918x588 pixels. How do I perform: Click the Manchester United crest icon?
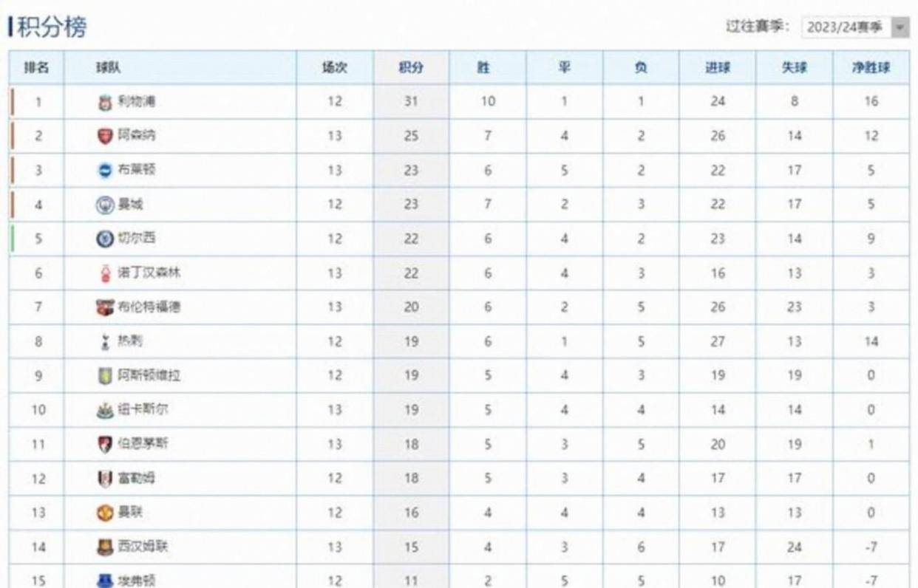[x=105, y=513]
